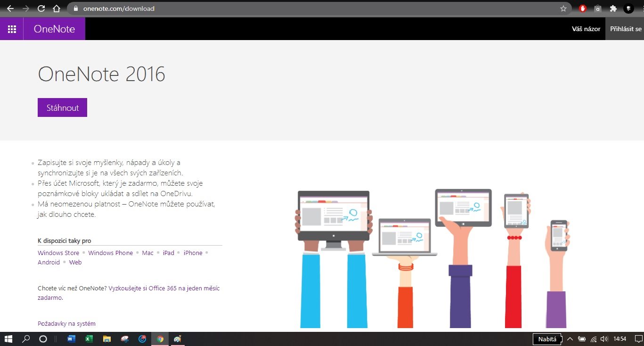Open the Action Center notifications icon
Image resolution: width=644 pixels, height=346 pixels.
tap(638, 339)
